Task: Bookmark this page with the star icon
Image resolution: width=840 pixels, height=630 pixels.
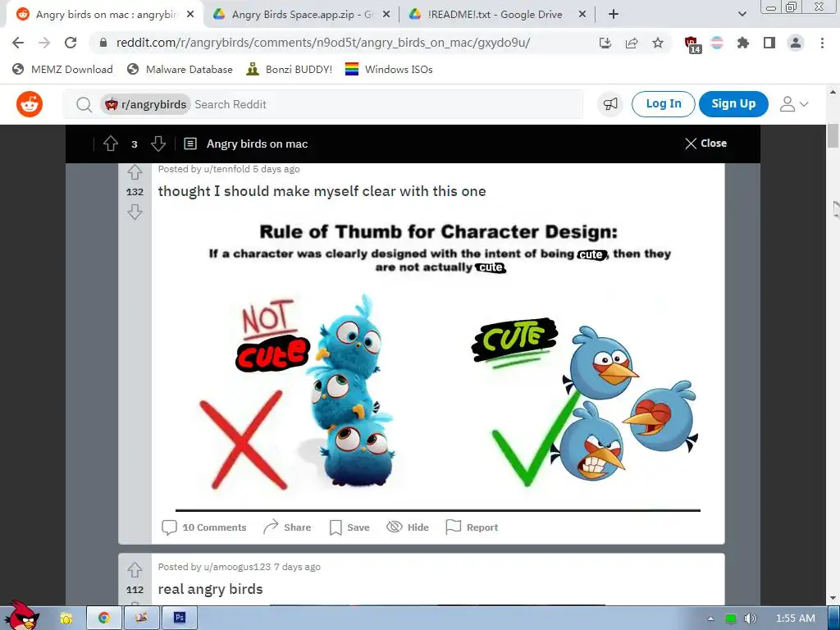Action: pos(658,43)
